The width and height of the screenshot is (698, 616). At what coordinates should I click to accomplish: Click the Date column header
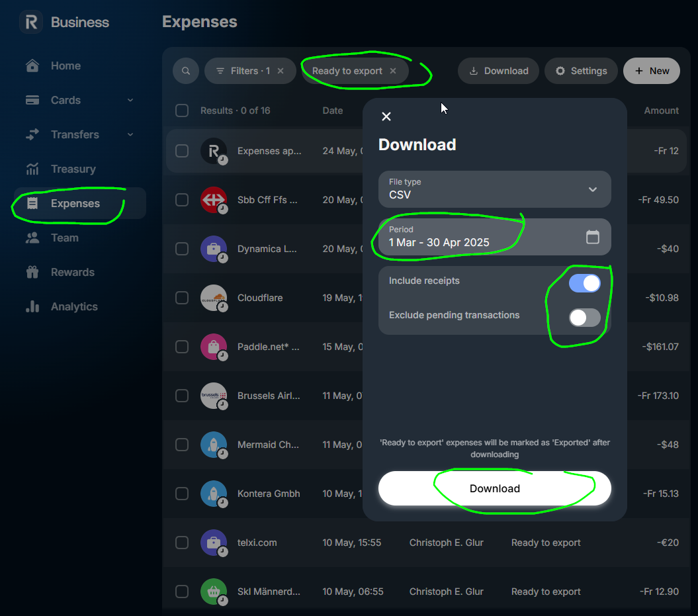click(333, 110)
